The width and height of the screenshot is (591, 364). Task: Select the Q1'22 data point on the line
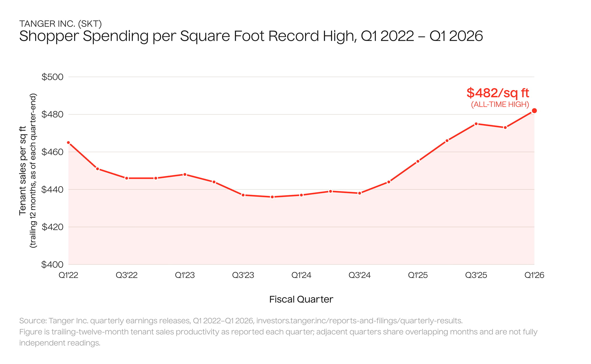pos(69,143)
